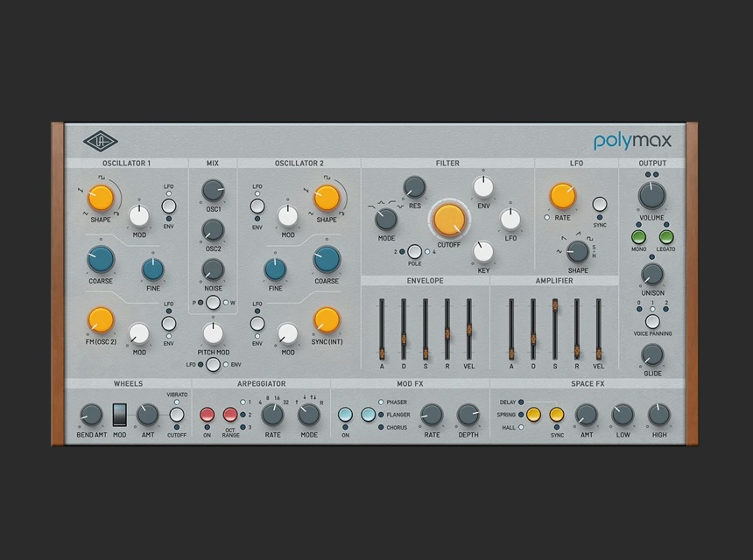Image resolution: width=753 pixels, height=560 pixels.
Task: Click the orange FM (OSC 2) knob
Action: (101, 320)
